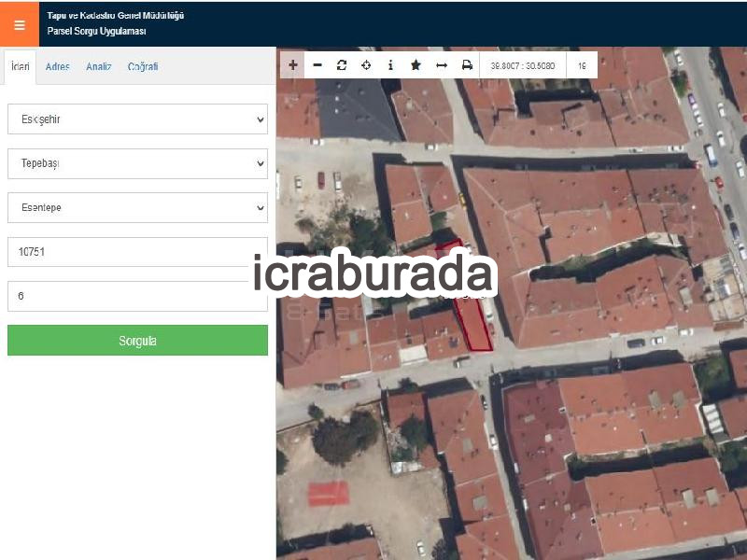Switch to the Adres tab
This screenshot has width=747, height=560.
pyautogui.click(x=58, y=66)
